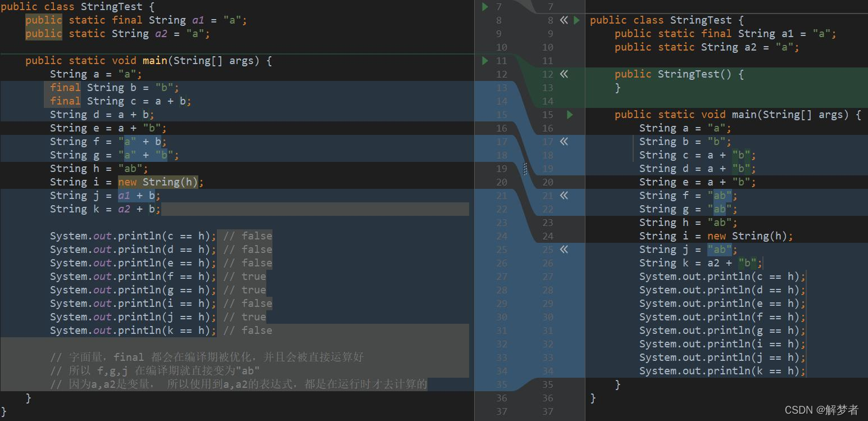The height and width of the screenshot is (421, 868).
Task: Click 'public static void main' in right pane
Action: click(685, 115)
